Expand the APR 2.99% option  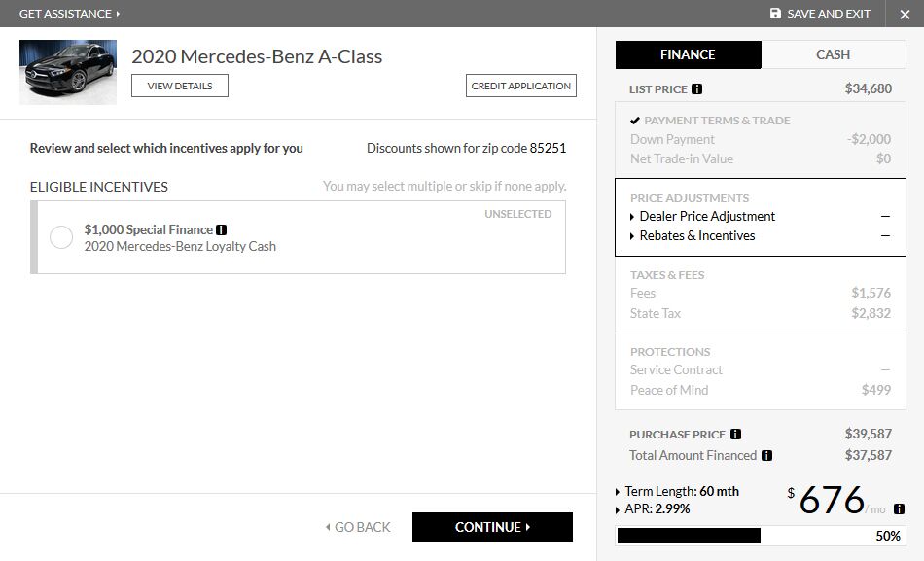point(657,508)
